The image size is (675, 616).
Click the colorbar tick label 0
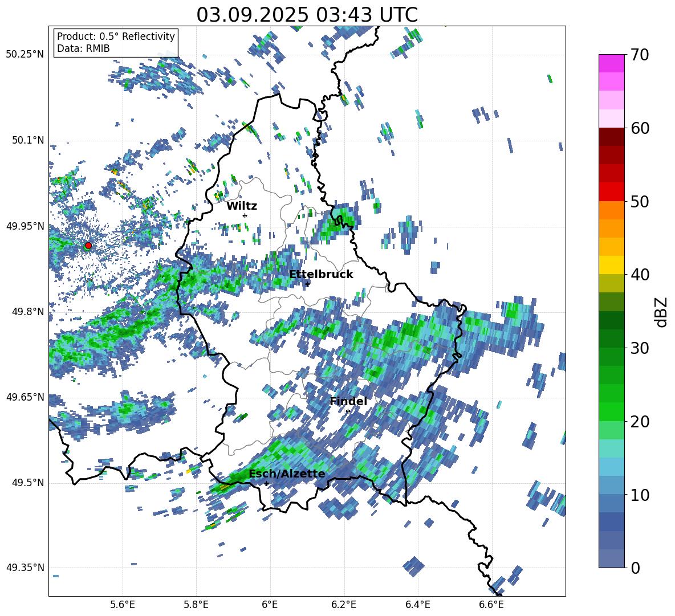click(635, 568)
